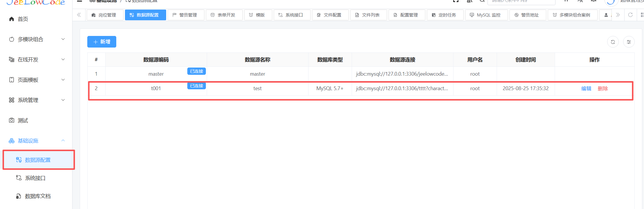The image size is (644, 209).
Task: Click the tab bar reload icon
Action: [x=630, y=15]
